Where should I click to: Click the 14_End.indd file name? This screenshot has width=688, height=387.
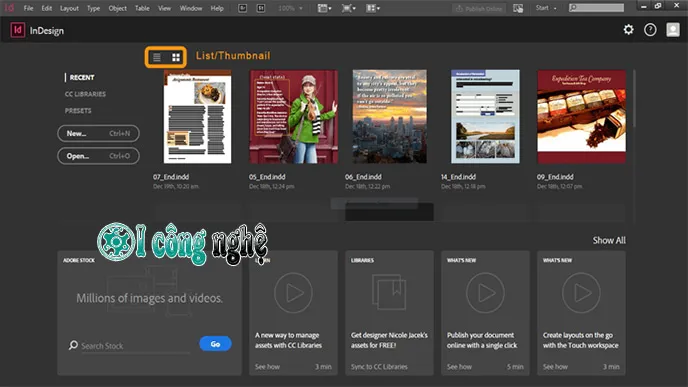click(x=458, y=177)
